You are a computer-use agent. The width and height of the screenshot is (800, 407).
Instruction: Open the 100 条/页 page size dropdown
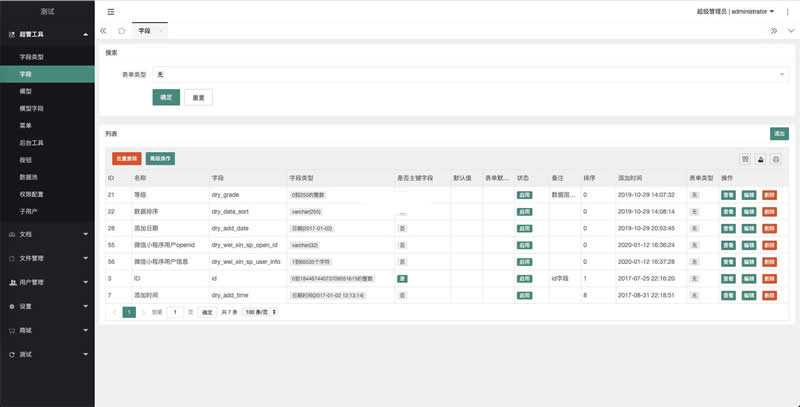pos(261,312)
